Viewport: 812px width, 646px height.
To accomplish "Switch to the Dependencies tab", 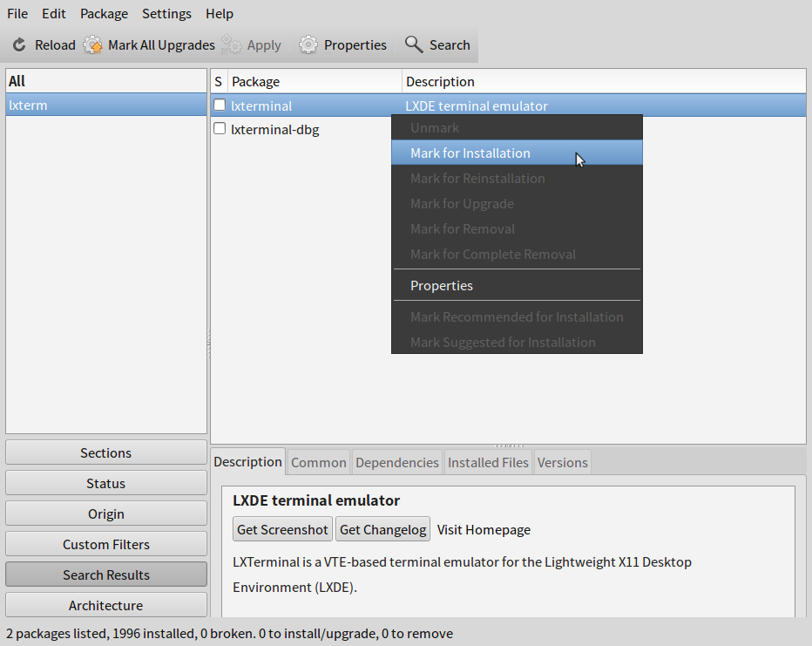I will pos(397,462).
